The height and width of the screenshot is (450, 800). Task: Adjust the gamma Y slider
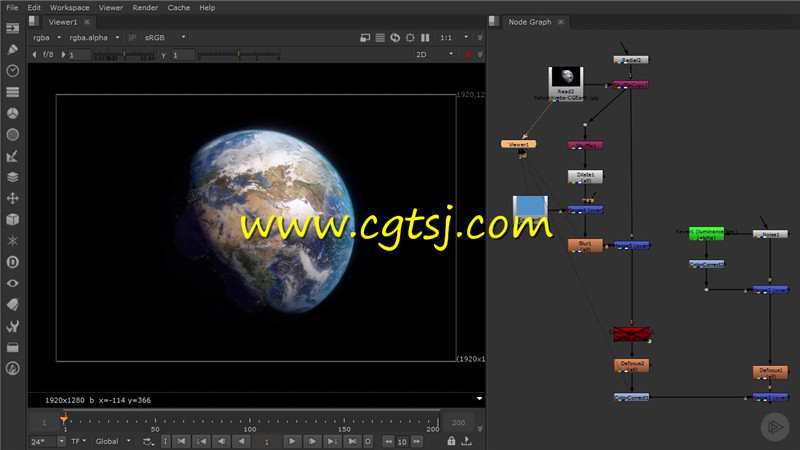pyautogui.click(x=239, y=54)
